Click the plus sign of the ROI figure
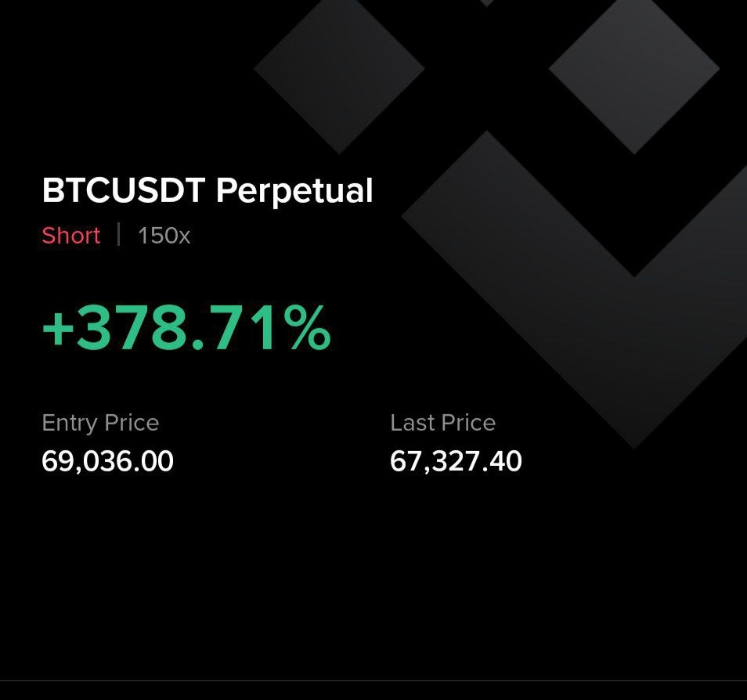The height and width of the screenshot is (700, 747). click(57, 330)
